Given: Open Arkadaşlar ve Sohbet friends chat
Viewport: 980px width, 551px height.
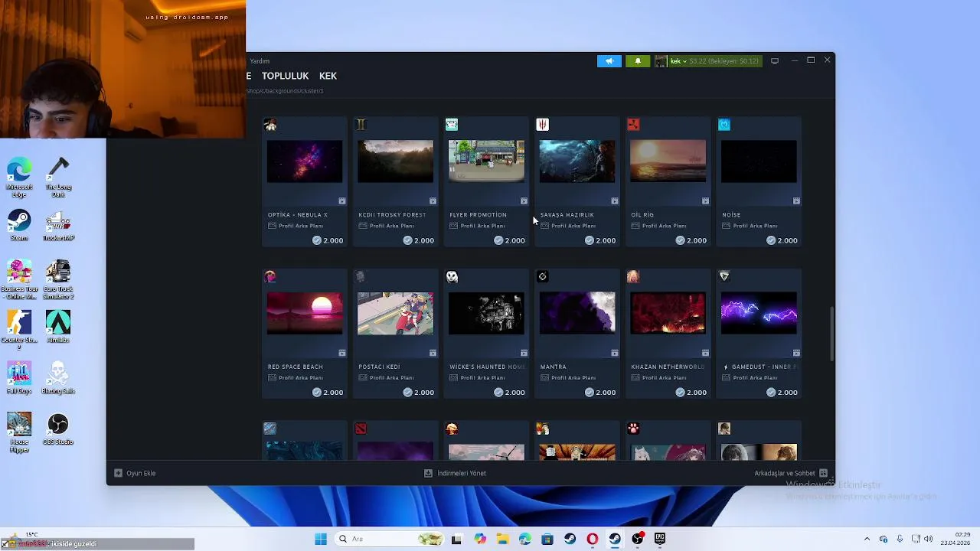Looking at the screenshot, I should click(791, 473).
